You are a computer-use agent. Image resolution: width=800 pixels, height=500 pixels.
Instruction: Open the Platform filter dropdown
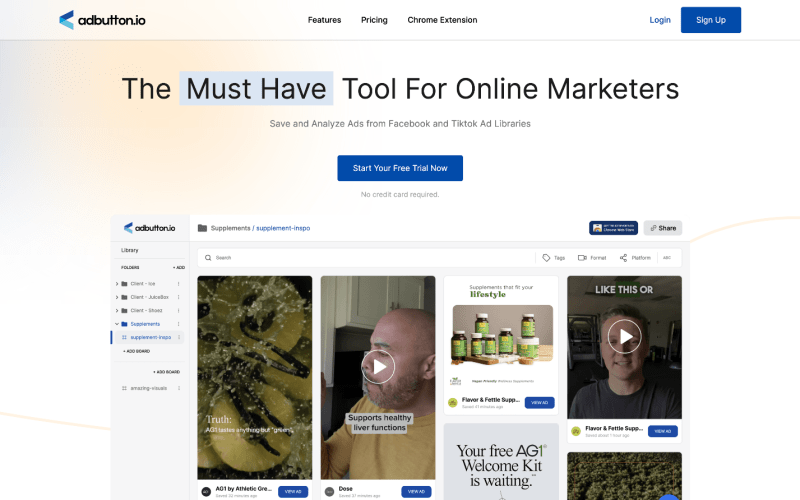tap(635, 258)
